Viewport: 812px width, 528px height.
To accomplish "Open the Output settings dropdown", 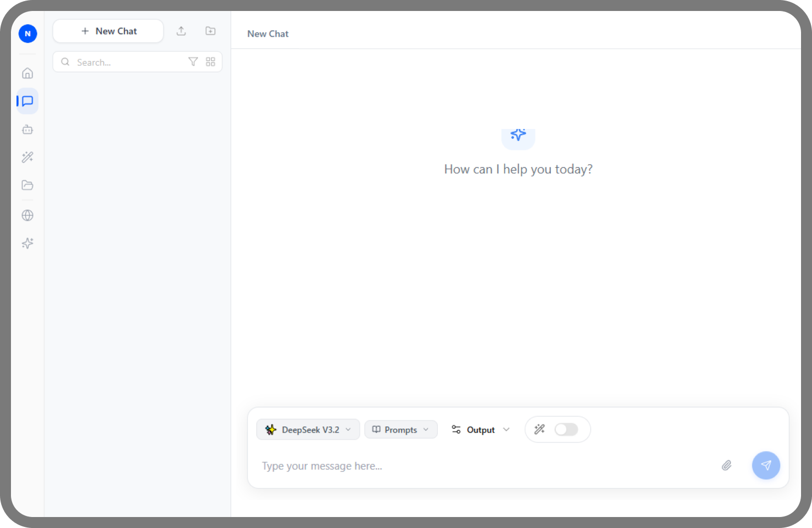I will coord(480,430).
